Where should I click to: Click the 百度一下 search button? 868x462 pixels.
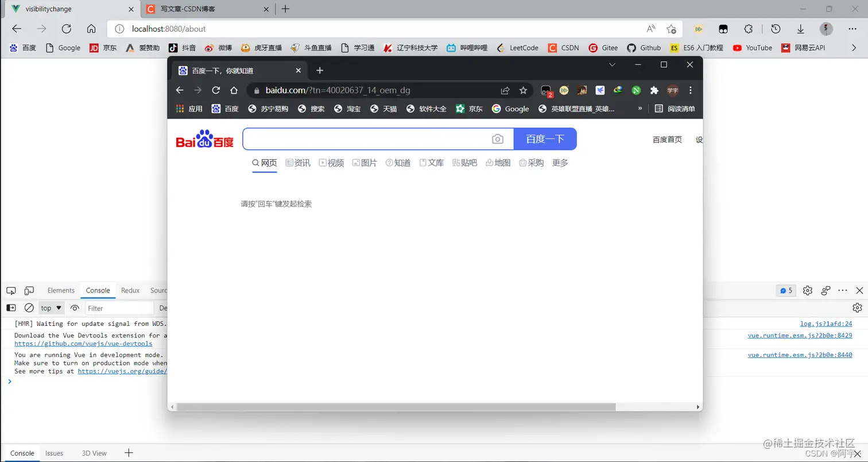[545, 138]
